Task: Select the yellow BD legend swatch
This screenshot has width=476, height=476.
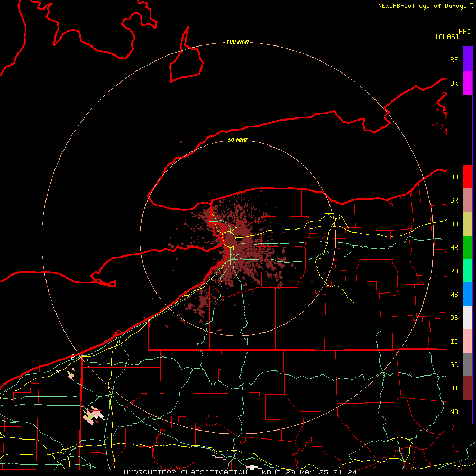Action: [467, 224]
